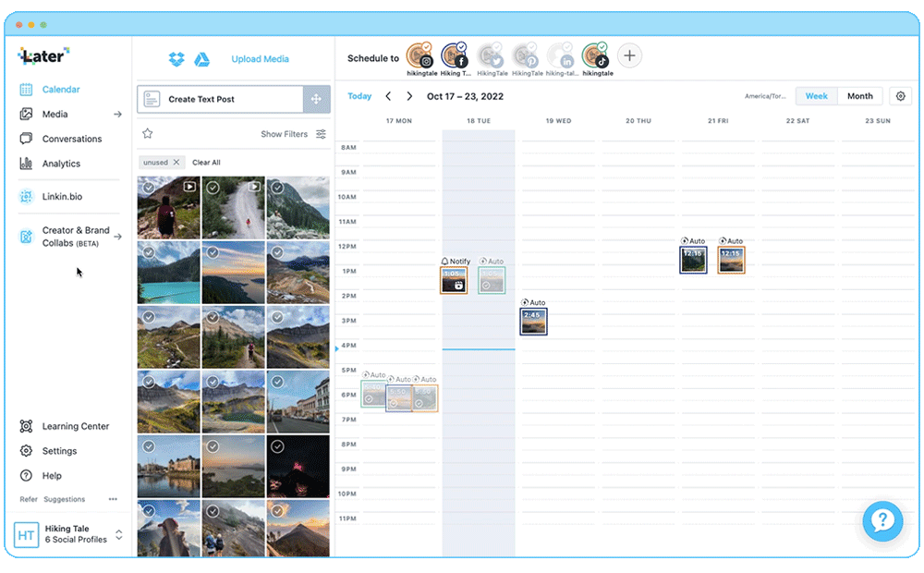Open the three-dots more options menu
This screenshot has width=924, height=573.
[113, 499]
